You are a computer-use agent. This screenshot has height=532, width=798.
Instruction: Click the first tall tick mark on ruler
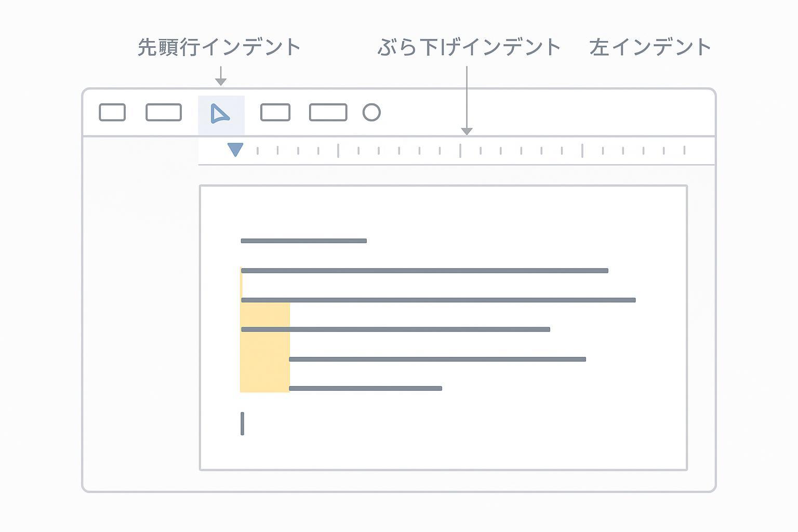[338, 151]
